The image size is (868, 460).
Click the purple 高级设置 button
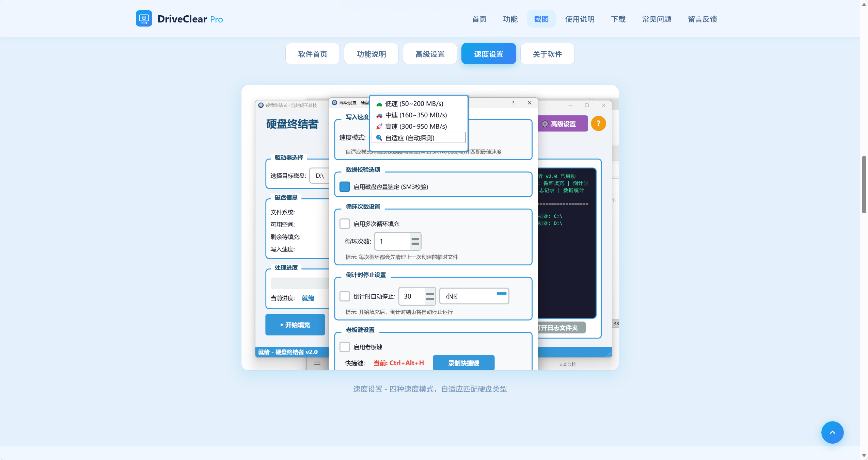[x=563, y=124]
